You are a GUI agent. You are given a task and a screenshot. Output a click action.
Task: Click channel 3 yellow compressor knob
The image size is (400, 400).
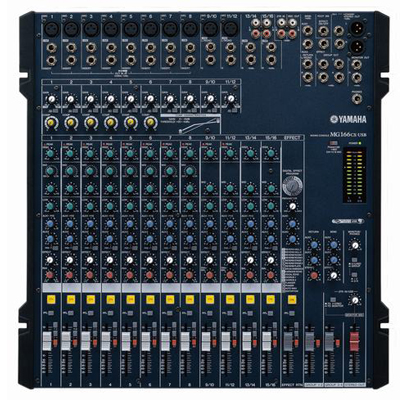[90, 123]
